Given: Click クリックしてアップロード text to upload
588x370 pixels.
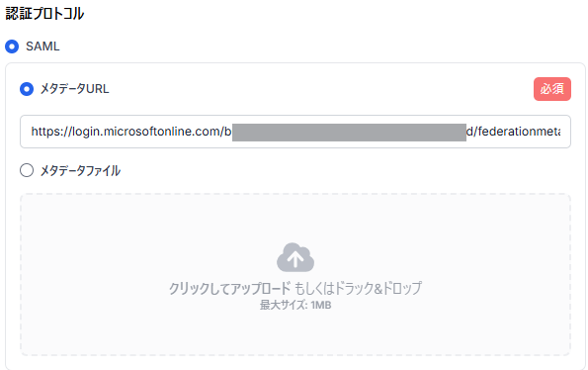Looking at the screenshot, I should pyautogui.click(x=230, y=288).
